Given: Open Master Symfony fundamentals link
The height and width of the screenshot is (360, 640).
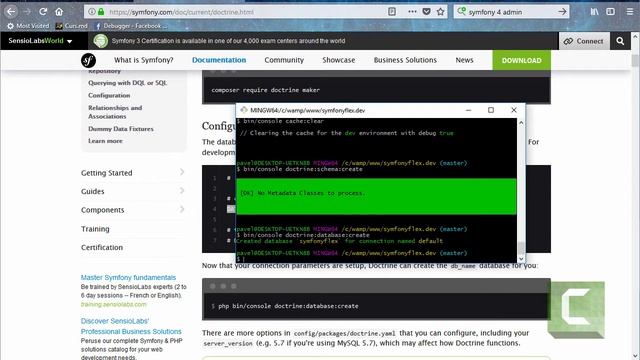Looking at the screenshot, I should point(128,277).
